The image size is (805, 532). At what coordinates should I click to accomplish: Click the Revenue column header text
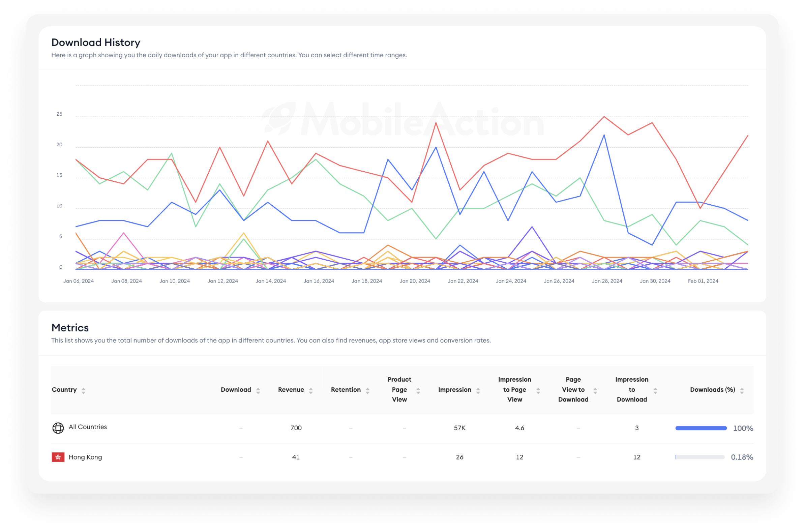click(291, 389)
